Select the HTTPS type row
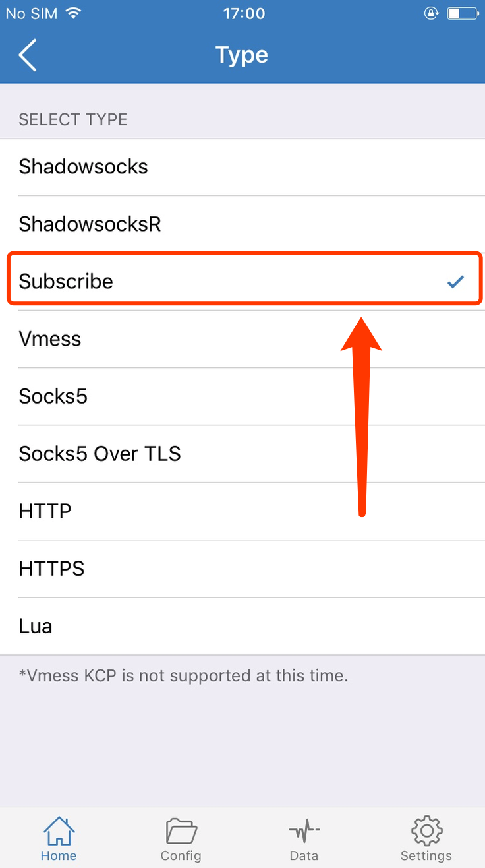This screenshot has height=868, width=485. click(x=242, y=569)
